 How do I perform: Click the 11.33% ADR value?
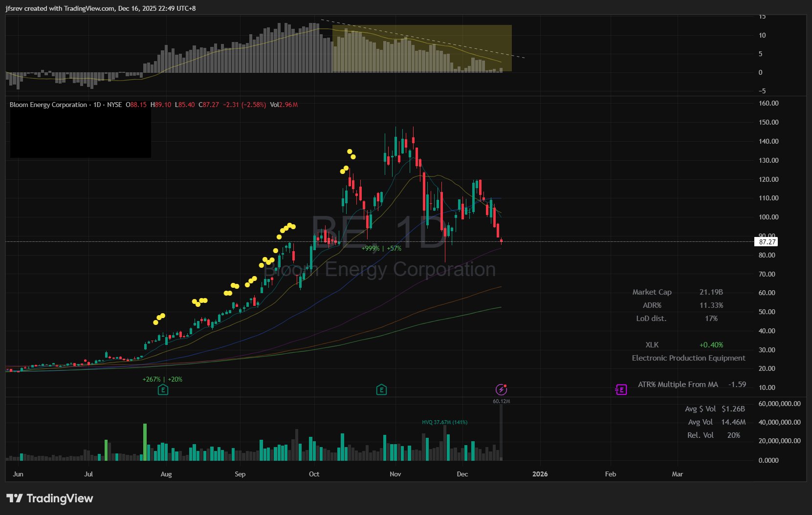(711, 305)
